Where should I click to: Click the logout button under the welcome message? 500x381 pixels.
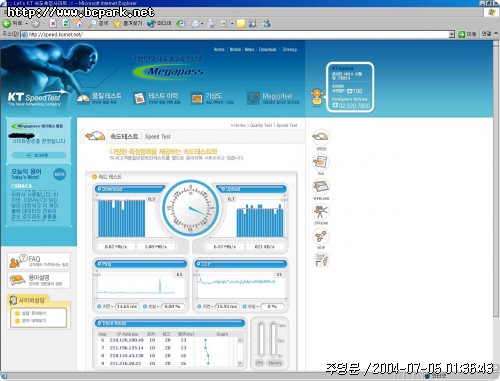39,155
